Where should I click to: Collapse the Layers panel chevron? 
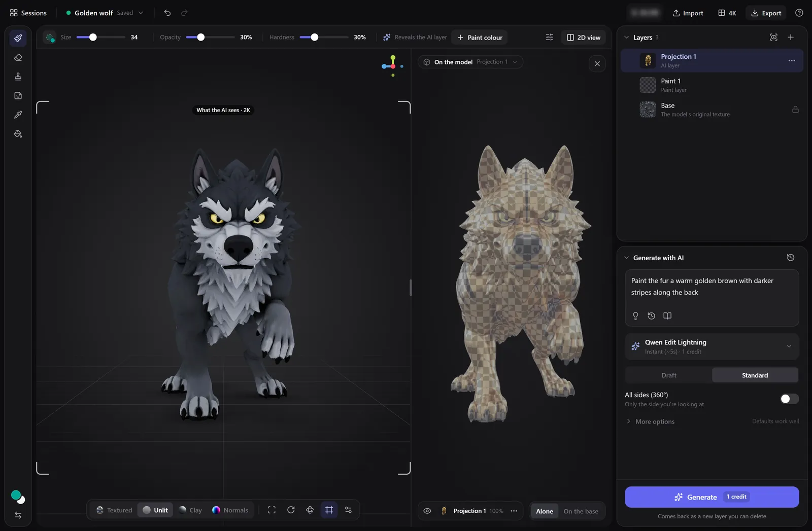coord(626,38)
